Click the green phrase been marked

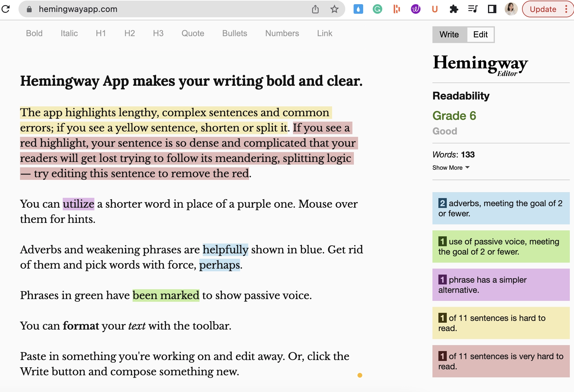pos(166,295)
